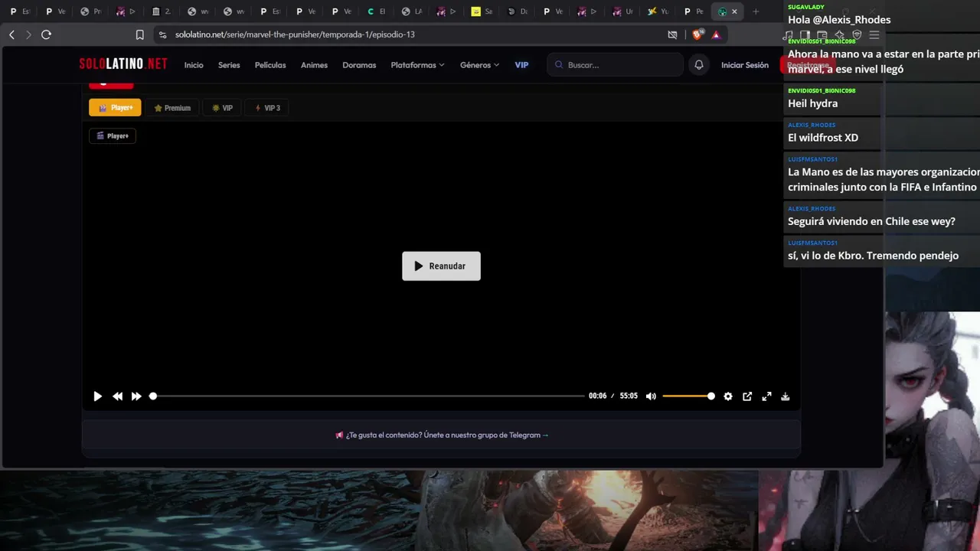Open player settings with the gear icon
This screenshot has width=980, height=551.
[x=728, y=396]
